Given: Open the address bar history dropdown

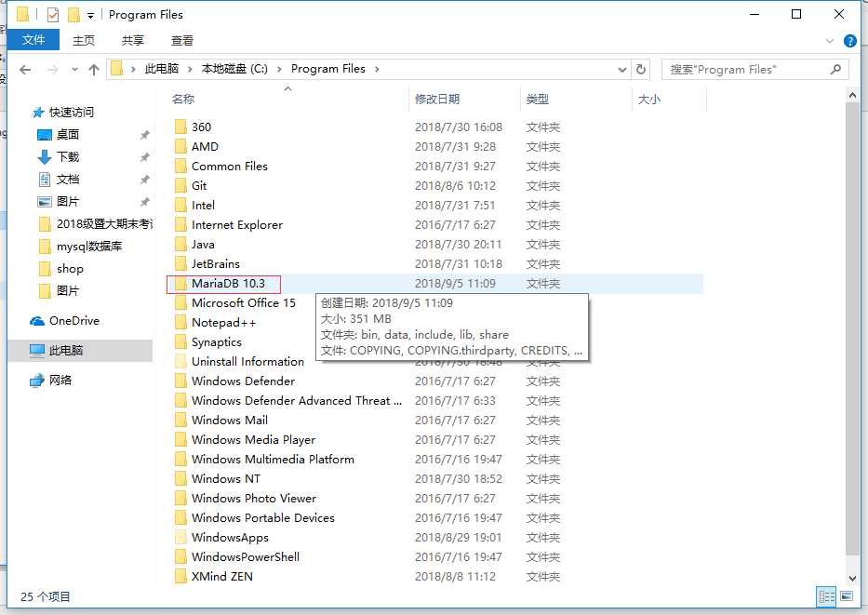Looking at the screenshot, I should tap(622, 69).
